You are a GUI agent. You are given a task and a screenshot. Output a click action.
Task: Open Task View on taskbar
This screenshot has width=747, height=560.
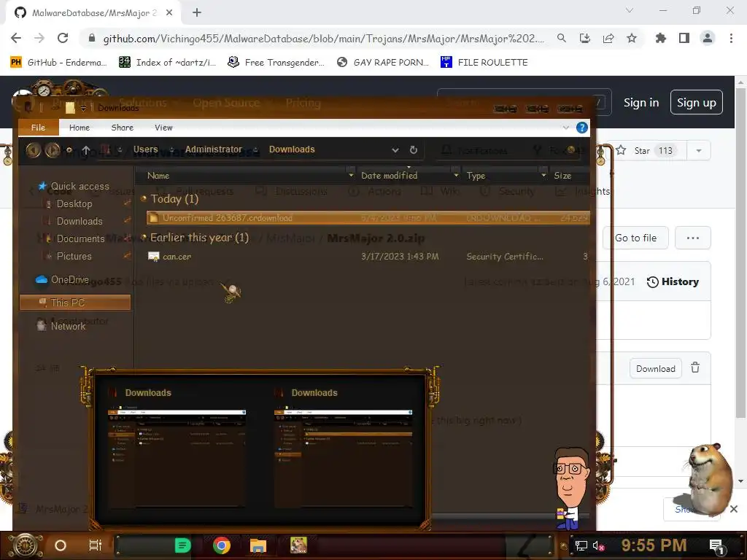pyautogui.click(x=96, y=545)
